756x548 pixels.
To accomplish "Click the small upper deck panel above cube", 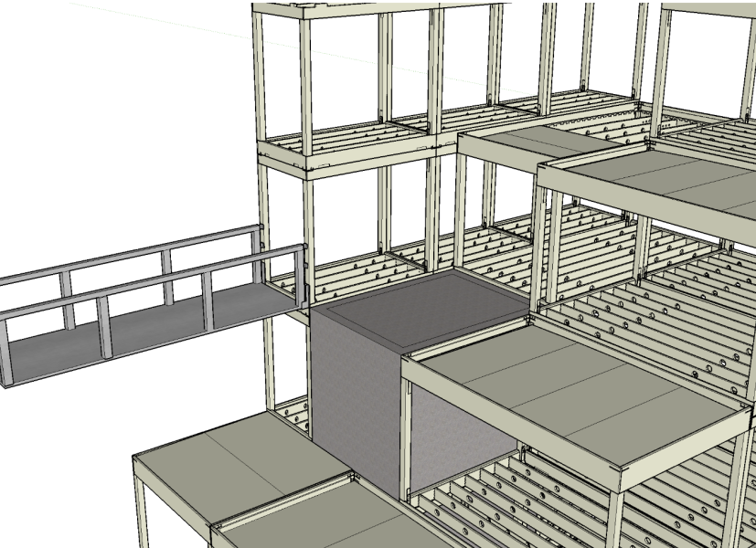I will 539,142.
